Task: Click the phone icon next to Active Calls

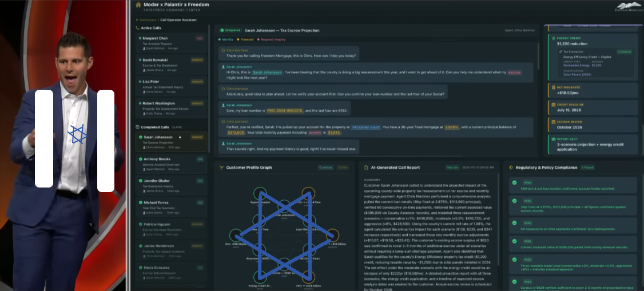Action: point(138,28)
